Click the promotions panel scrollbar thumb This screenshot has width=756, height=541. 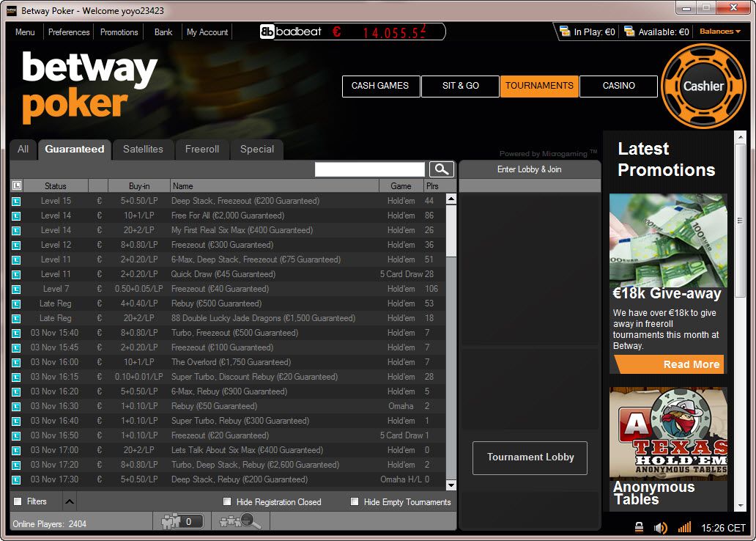740,221
